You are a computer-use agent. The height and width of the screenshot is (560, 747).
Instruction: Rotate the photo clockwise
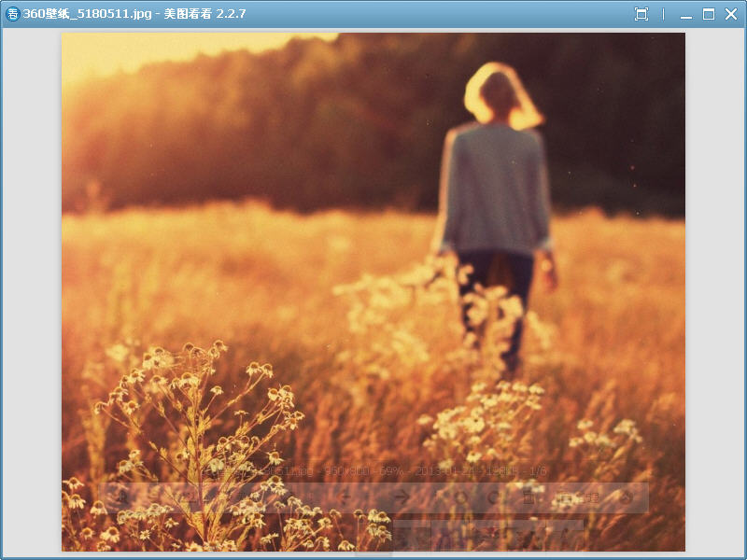point(494,498)
